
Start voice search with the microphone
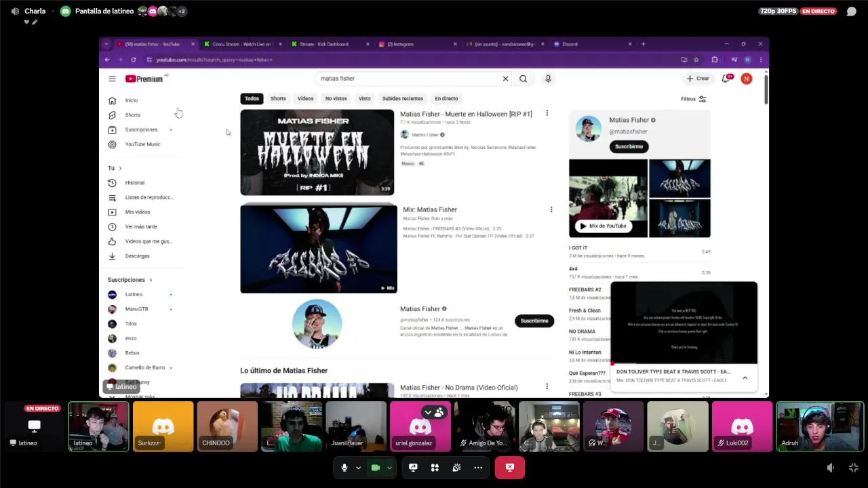548,79
